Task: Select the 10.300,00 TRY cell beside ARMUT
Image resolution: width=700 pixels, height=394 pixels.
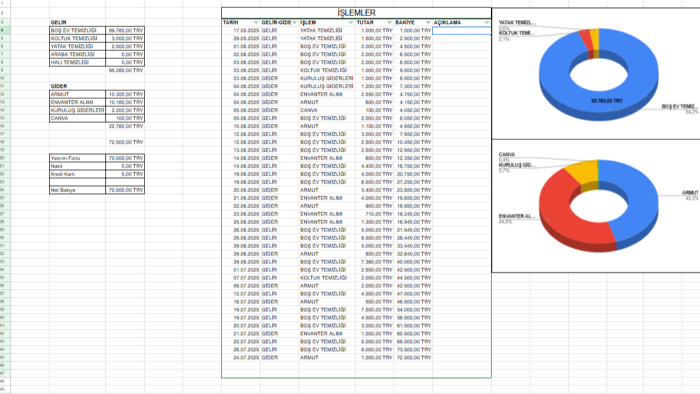Action: tap(125, 94)
